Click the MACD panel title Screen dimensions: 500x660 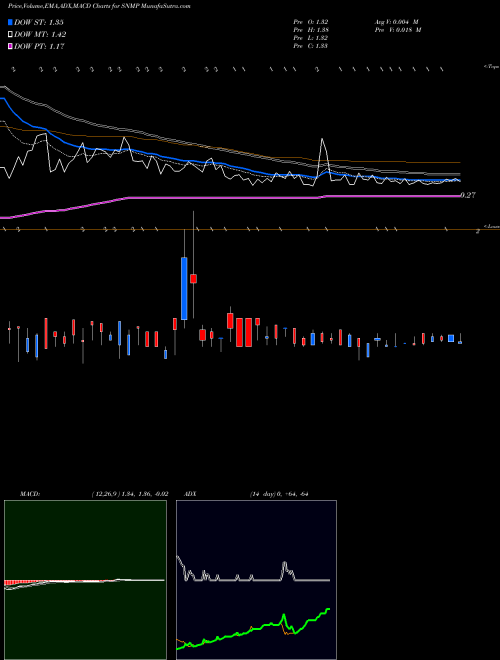coord(29,494)
